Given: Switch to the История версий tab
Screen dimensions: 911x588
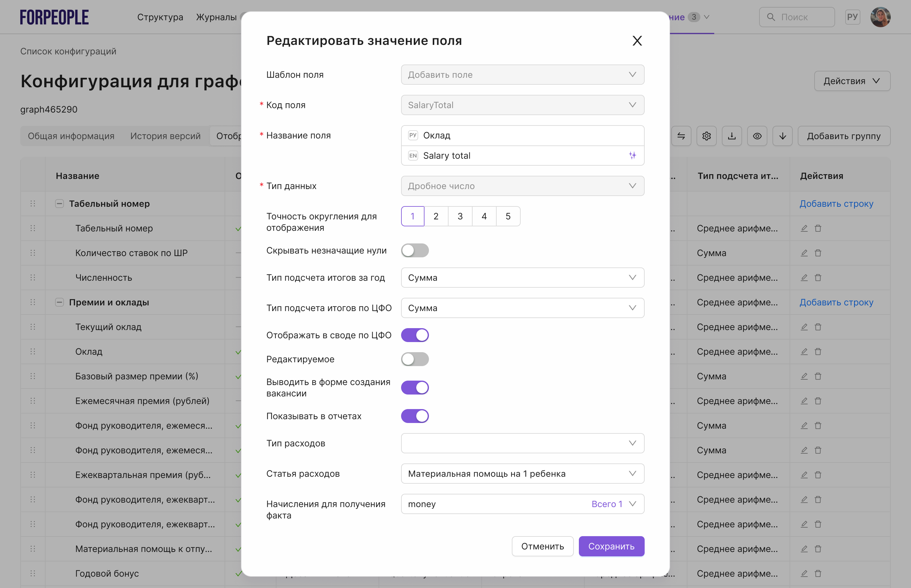Looking at the screenshot, I should coord(165,136).
